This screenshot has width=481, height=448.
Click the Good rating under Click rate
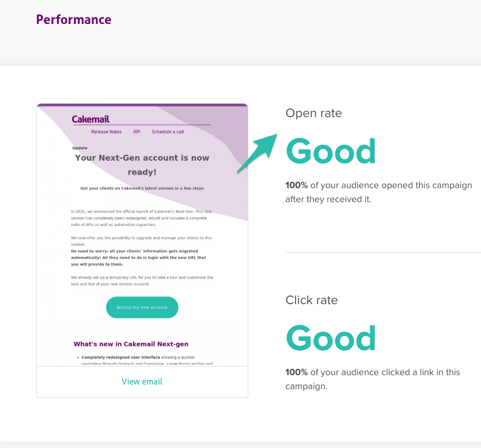tap(331, 338)
